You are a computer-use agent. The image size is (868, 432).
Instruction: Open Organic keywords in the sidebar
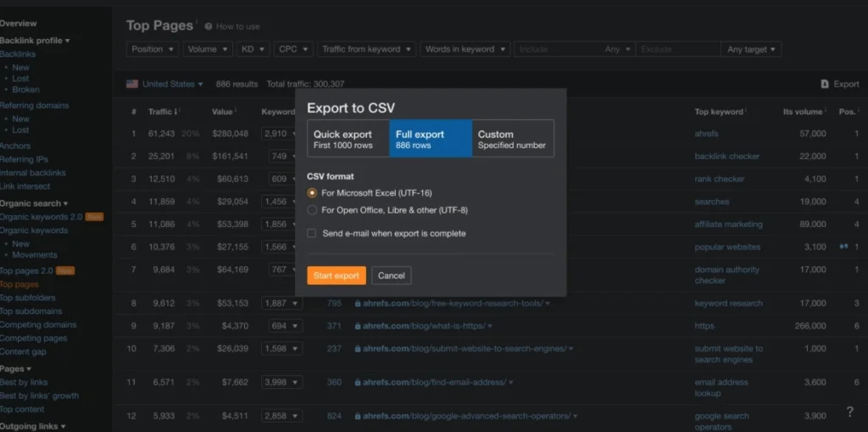click(x=34, y=230)
